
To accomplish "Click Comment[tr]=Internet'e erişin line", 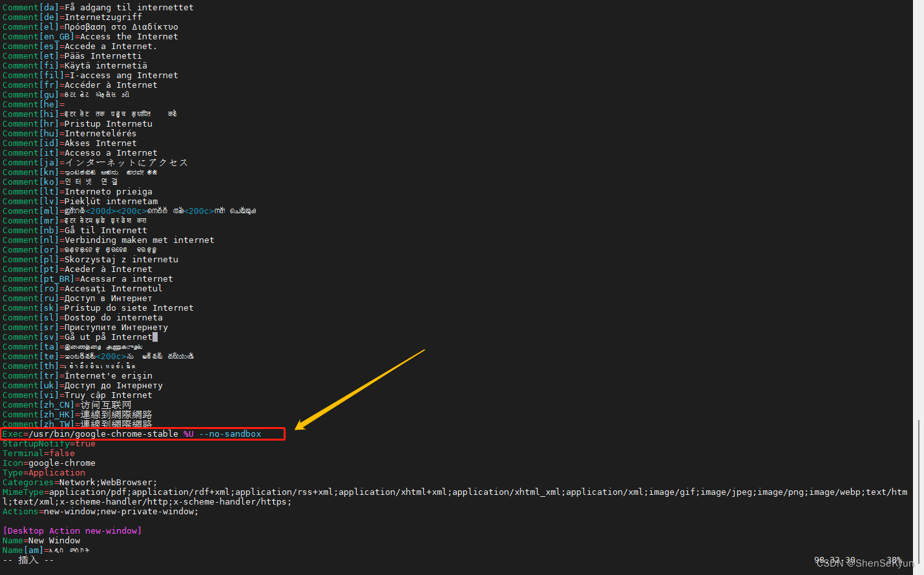I will click(77, 376).
